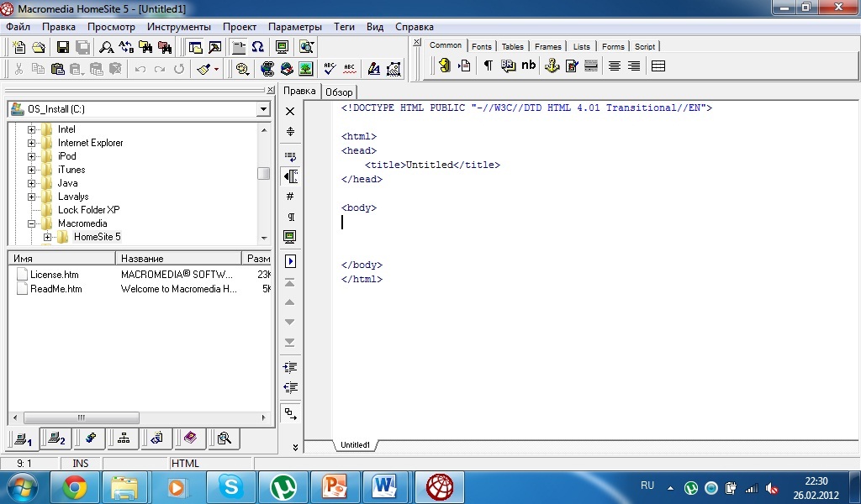861x504 pixels.
Task: Open the Инструменты menu
Action: [178, 26]
